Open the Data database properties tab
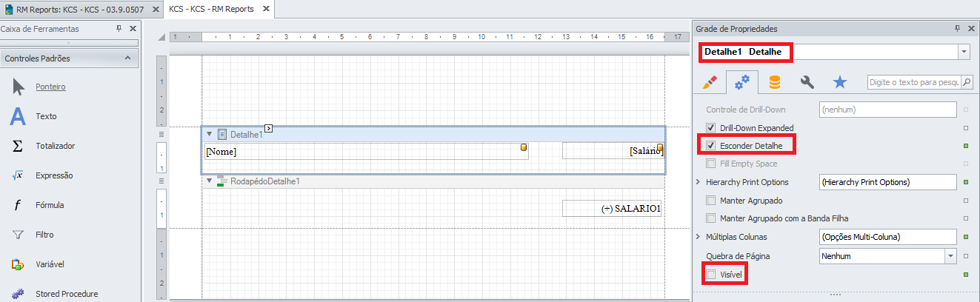 tap(774, 82)
